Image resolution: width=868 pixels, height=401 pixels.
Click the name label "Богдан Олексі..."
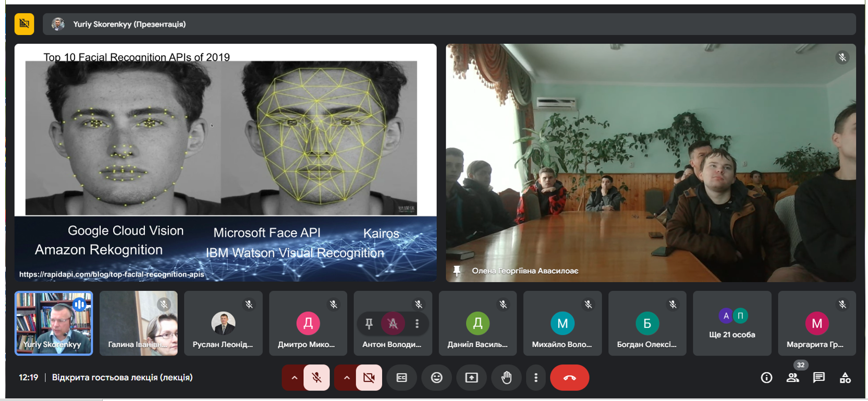click(x=646, y=345)
